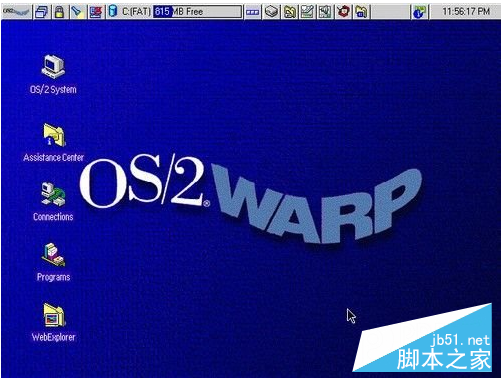The height and width of the screenshot is (381, 503).
Task: Click the blue cylinder disk monitor icon
Action: (x=113, y=12)
